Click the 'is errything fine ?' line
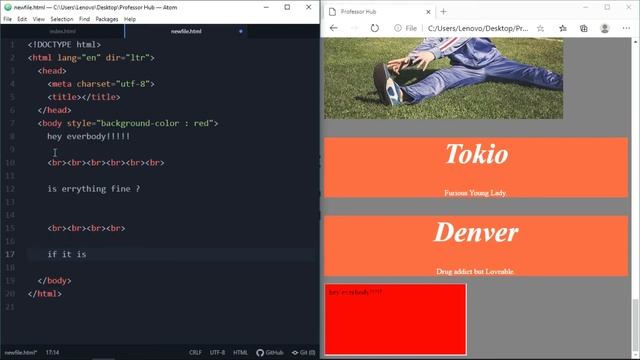The image size is (640, 360). pyautogui.click(x=93, y=189)
